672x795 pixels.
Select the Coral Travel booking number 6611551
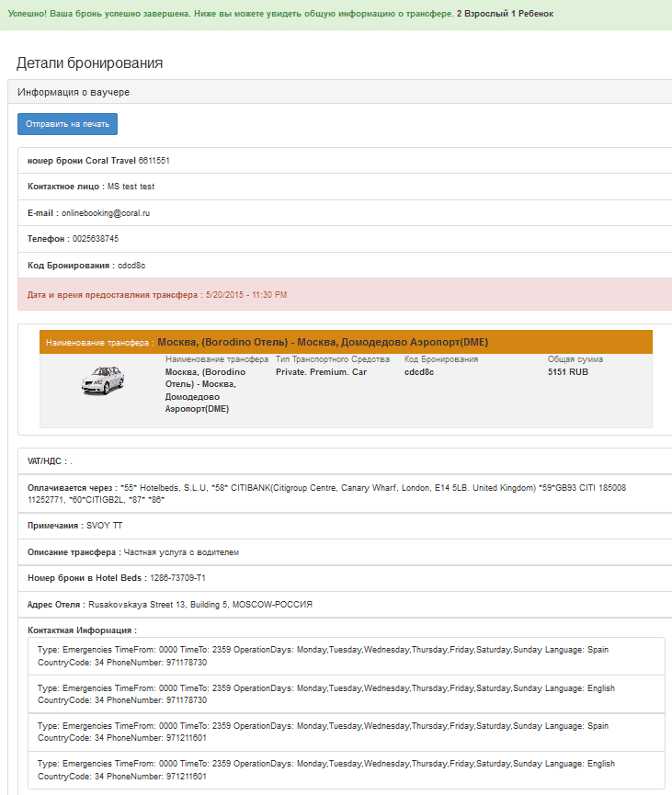point(154,161)
